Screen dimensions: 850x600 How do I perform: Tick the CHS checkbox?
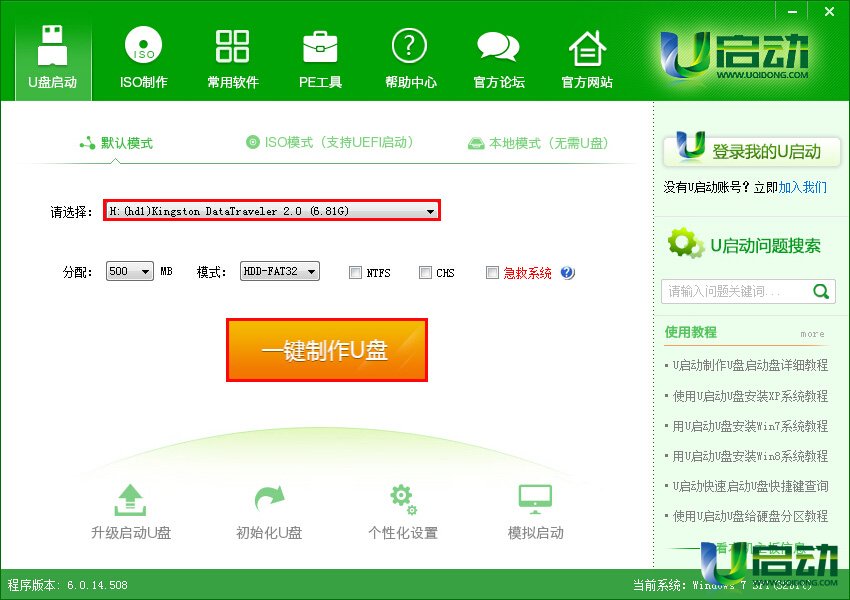pyautogui.click(x=426, y=273)
